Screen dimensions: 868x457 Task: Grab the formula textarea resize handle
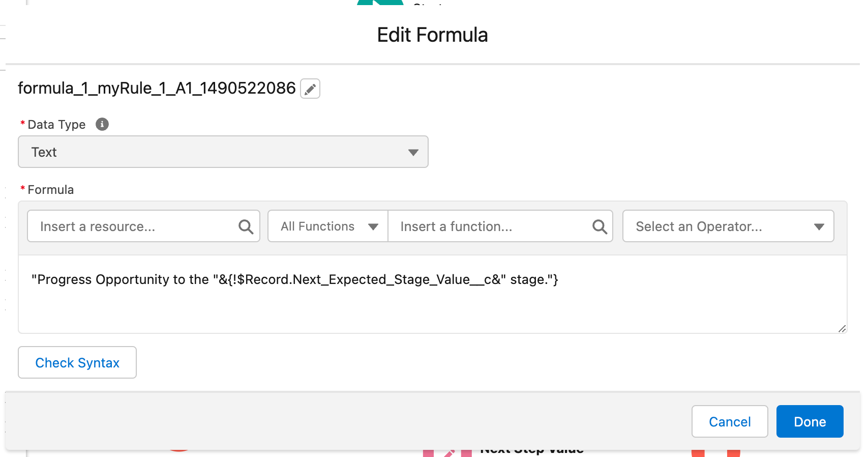coord(842,329)
